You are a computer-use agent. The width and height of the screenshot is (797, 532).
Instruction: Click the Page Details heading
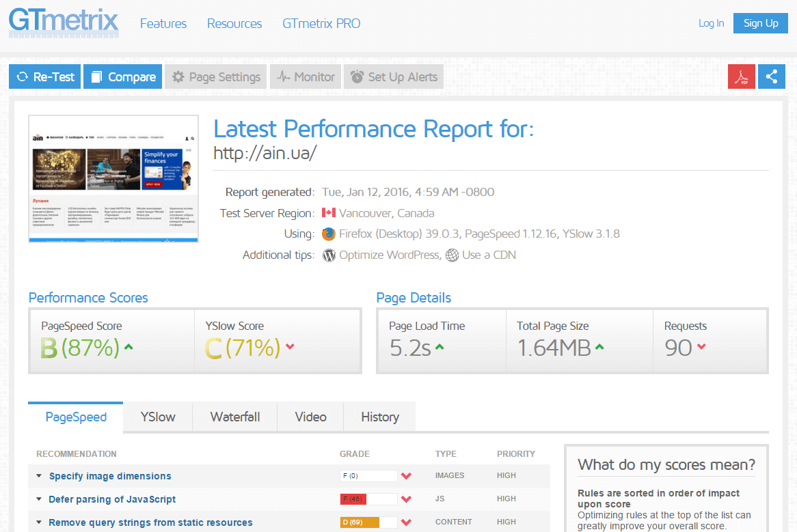414,298
